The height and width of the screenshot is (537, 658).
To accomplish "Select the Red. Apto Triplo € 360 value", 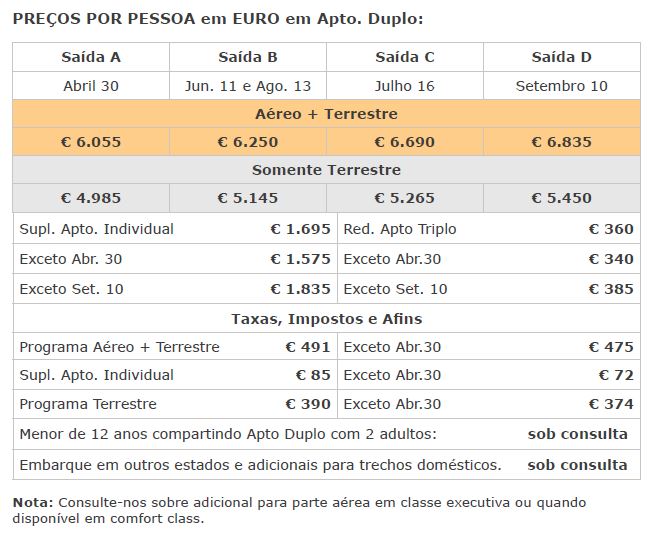I will [611, 229].
